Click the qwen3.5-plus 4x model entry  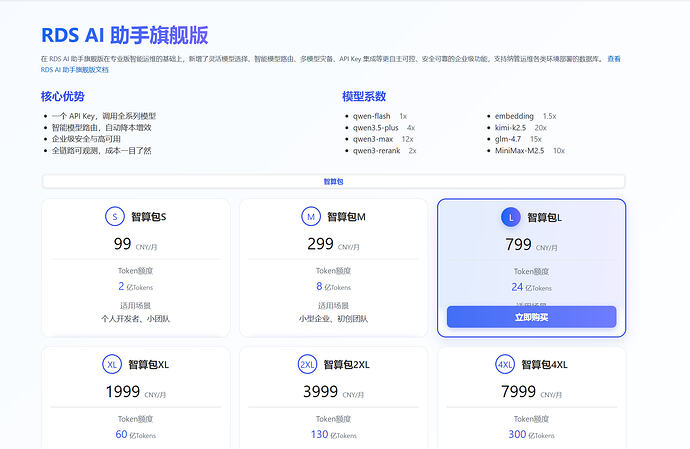(x=384, y=128)
